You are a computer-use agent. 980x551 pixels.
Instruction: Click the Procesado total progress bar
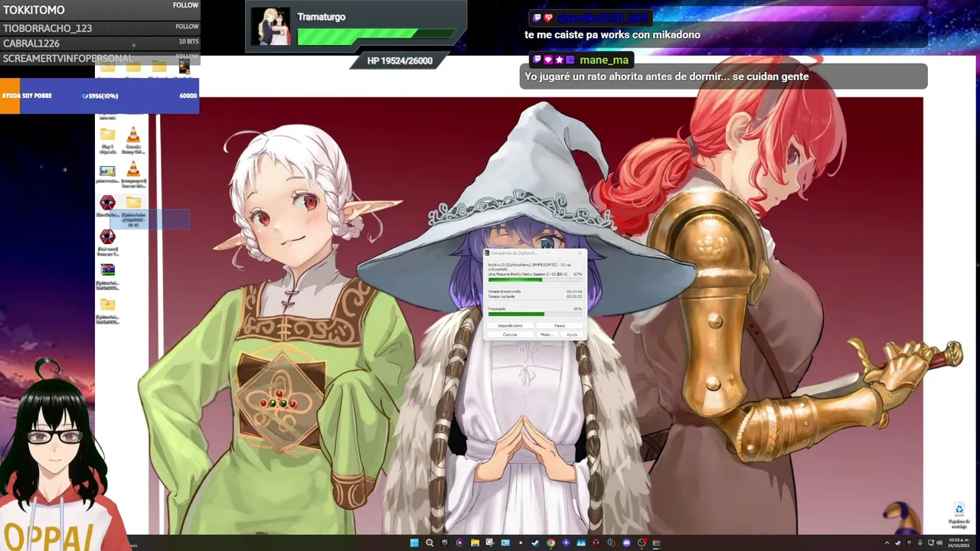click(535, 314)
